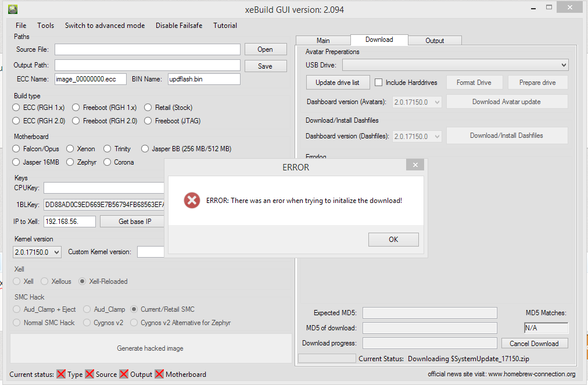Click Open to browse source file
This screenshot has width=588, height=385.
click(266, 49)
